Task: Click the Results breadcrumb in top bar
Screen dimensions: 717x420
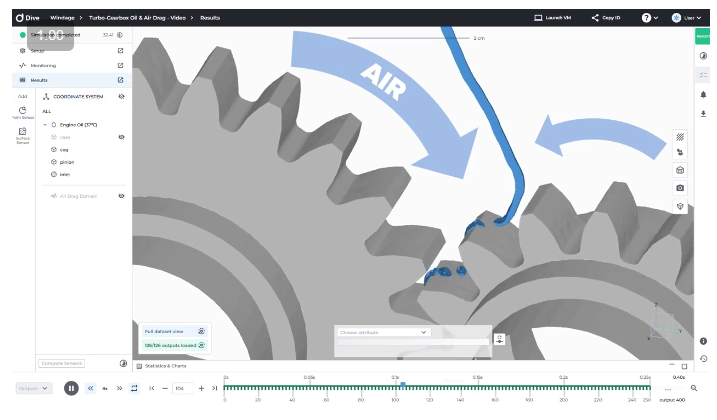Action: pos(210,18)
